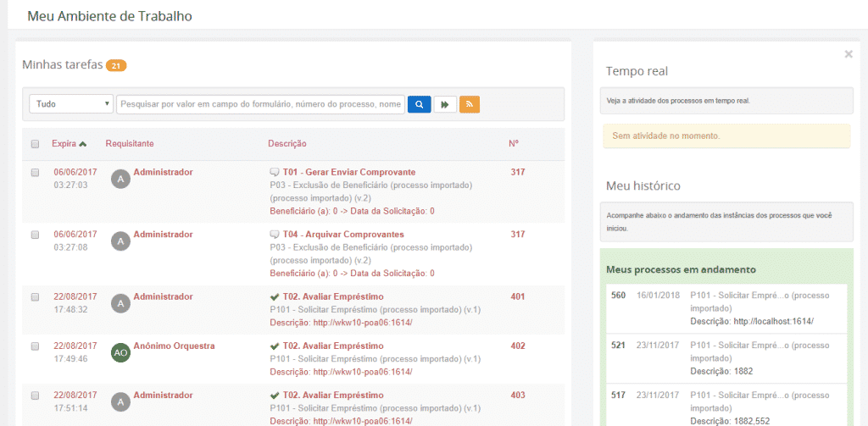Click the green checkmark icon in task 402 row
The image size is (868, 426).
click(274, 346)
